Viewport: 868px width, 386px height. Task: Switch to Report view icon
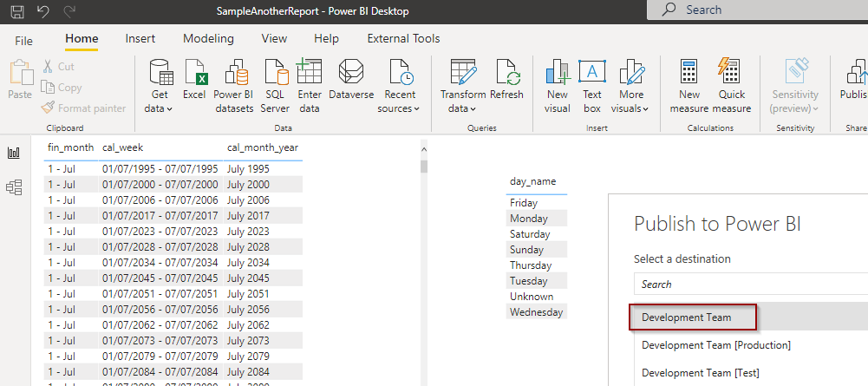pos(14,154)
